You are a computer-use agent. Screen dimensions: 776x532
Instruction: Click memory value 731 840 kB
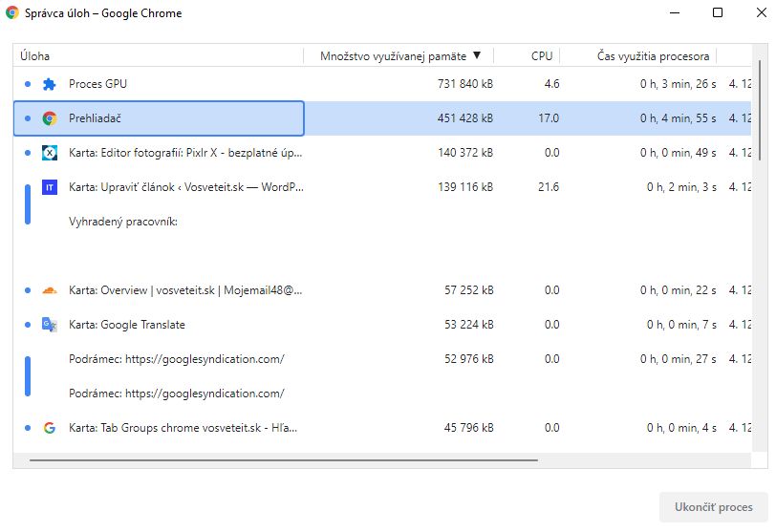tap(465, 84)
